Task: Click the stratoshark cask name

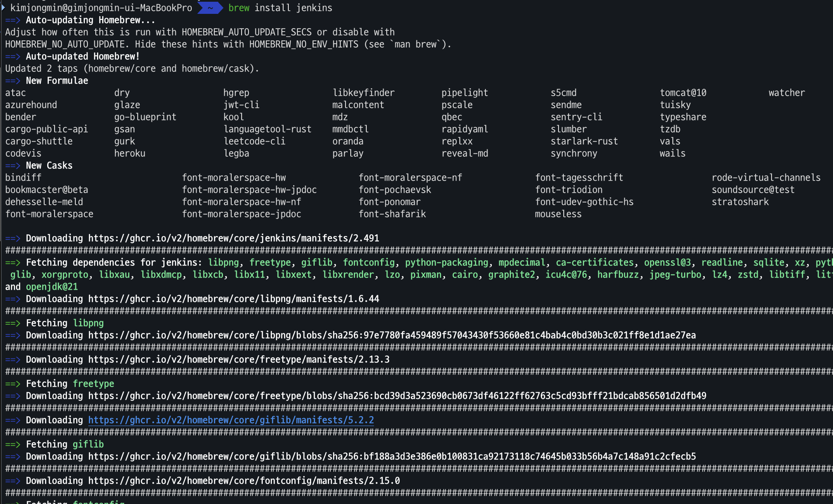Action: pyautogui.click(x=740, y=202)
